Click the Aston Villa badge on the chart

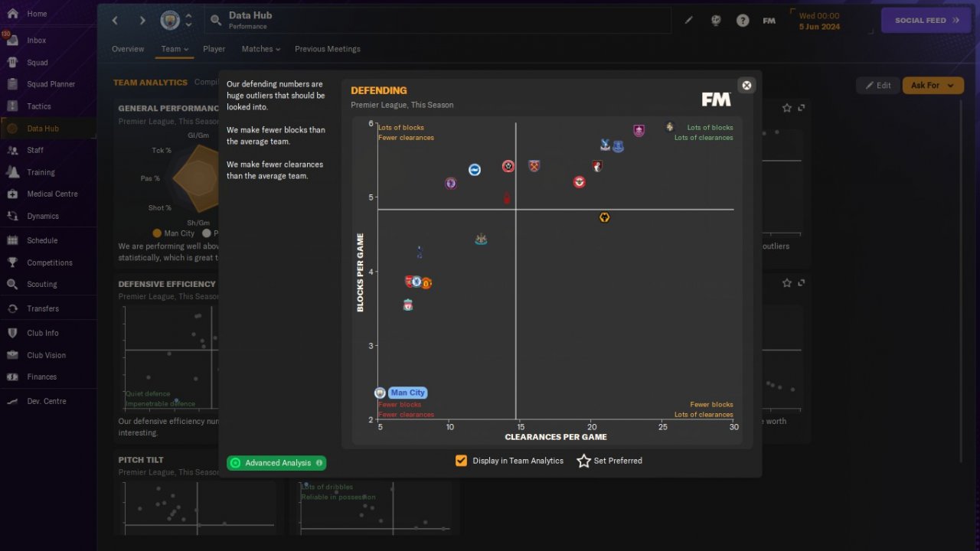tap(451, 184)
